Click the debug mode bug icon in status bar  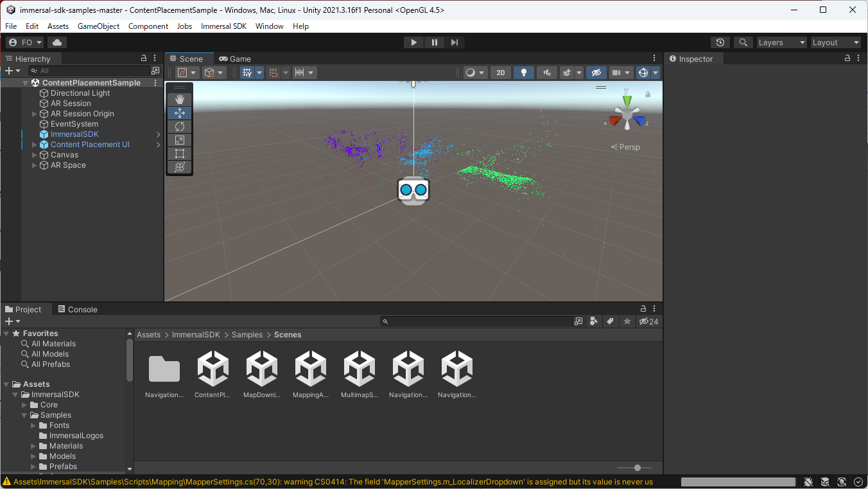[x=808, y=482]
